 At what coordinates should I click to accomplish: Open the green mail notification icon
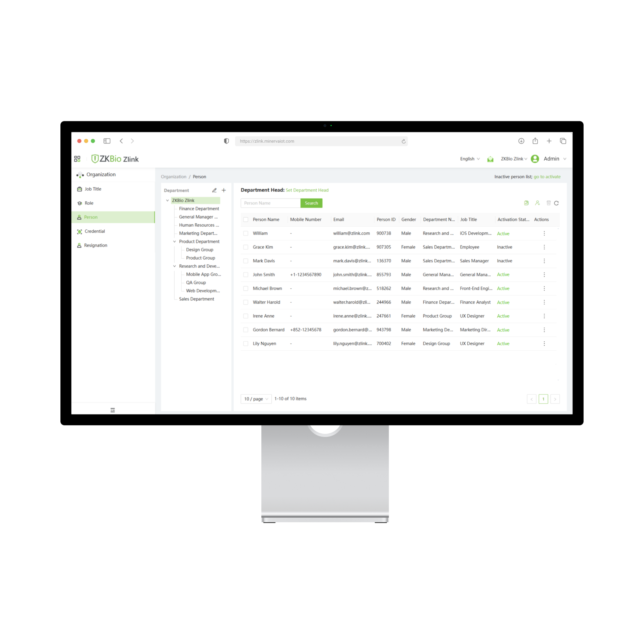490,159
